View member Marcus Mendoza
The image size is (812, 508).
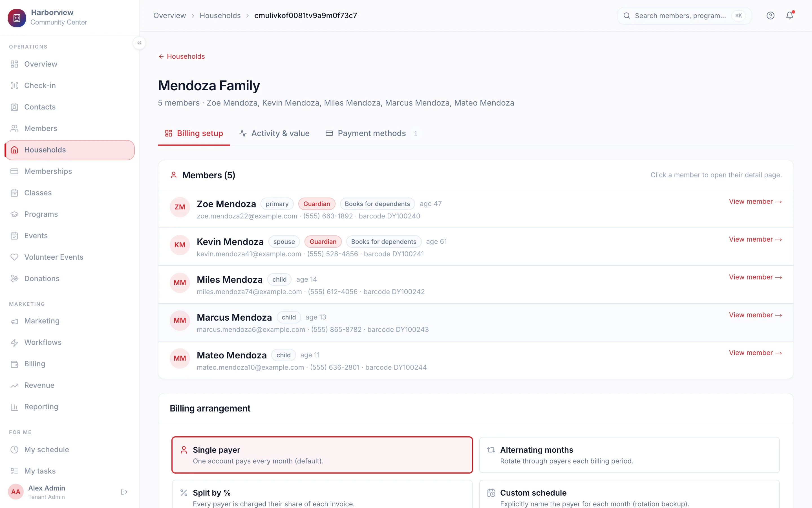755,315
